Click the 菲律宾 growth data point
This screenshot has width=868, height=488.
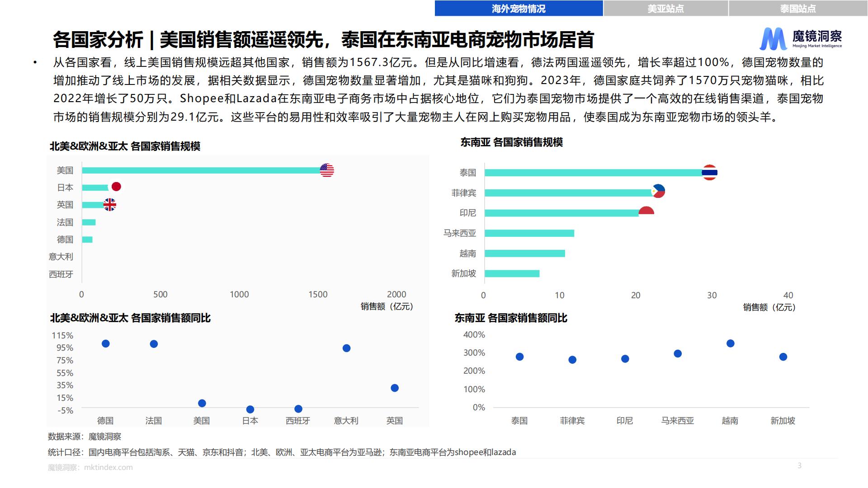(x=572, y=360)
